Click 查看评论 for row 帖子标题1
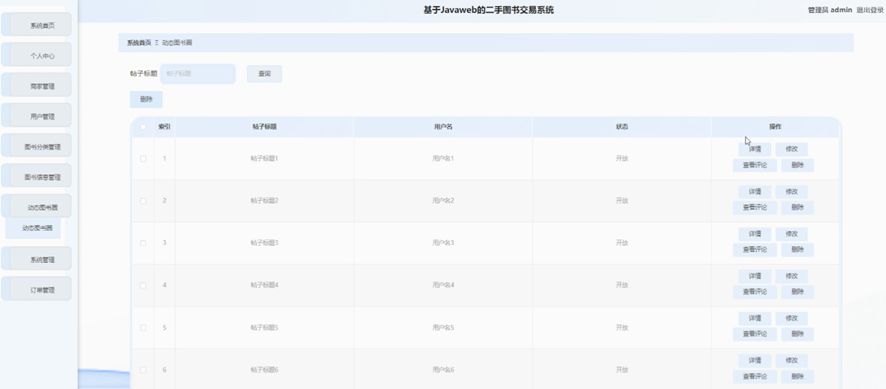The width and height of the screenshot is (886, 389). tap(754, 165)
